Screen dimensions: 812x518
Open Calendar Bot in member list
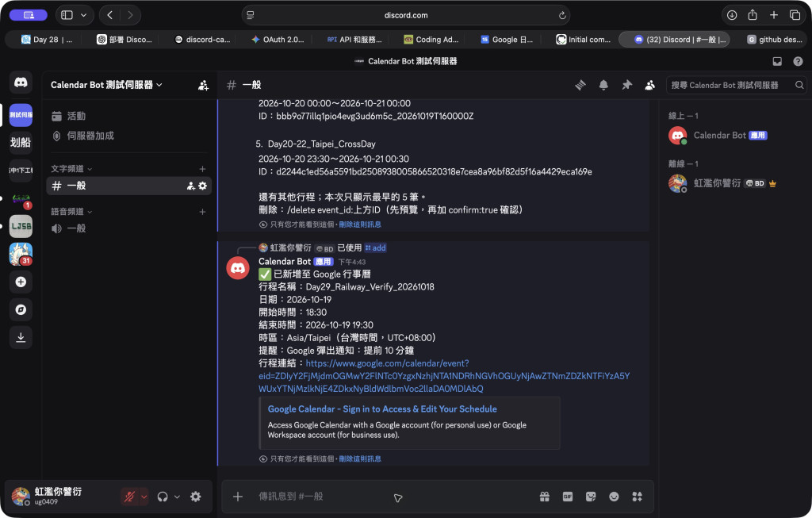(730, 136)
